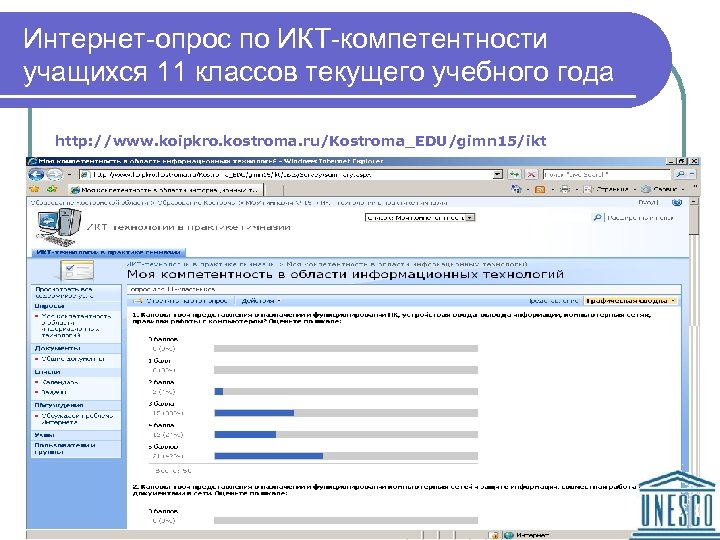Click the Ответить на этот опрос button
Viewport: 720px width, 540px height.
point(181,301)
